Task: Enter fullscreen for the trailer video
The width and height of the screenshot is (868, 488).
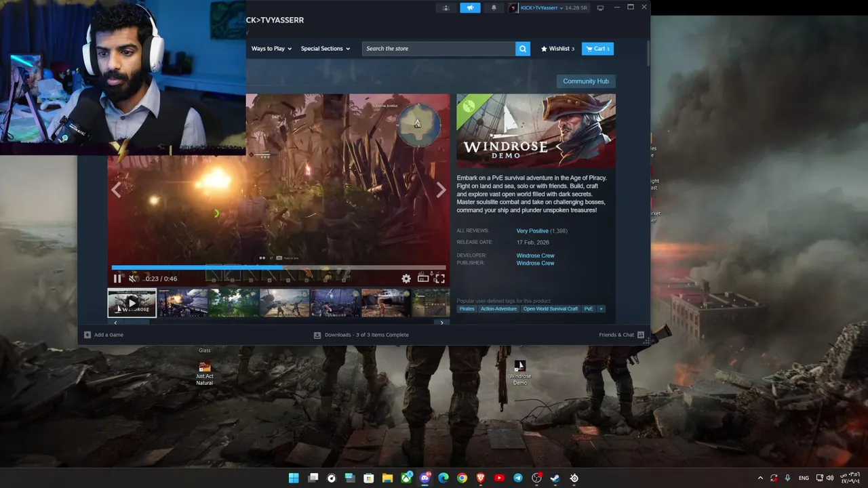Action: coord(439,279)
